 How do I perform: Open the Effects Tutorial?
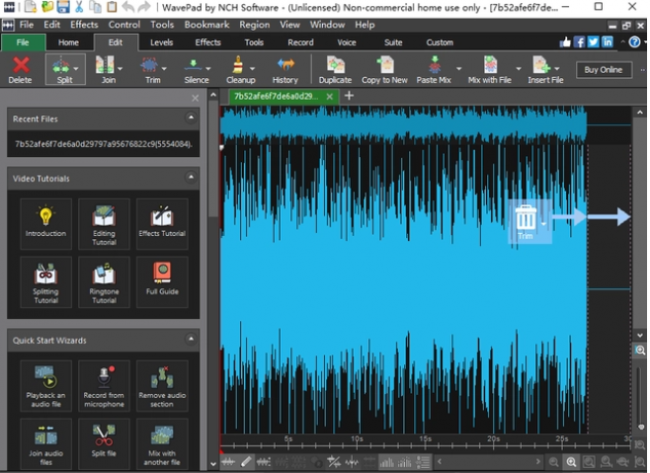[162, 223]
